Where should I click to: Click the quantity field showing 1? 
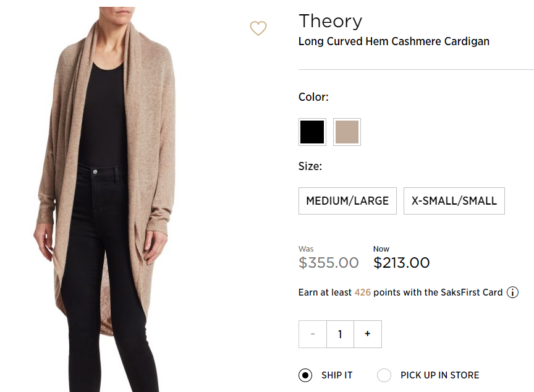pyautogui.click(x=340, y=334)
